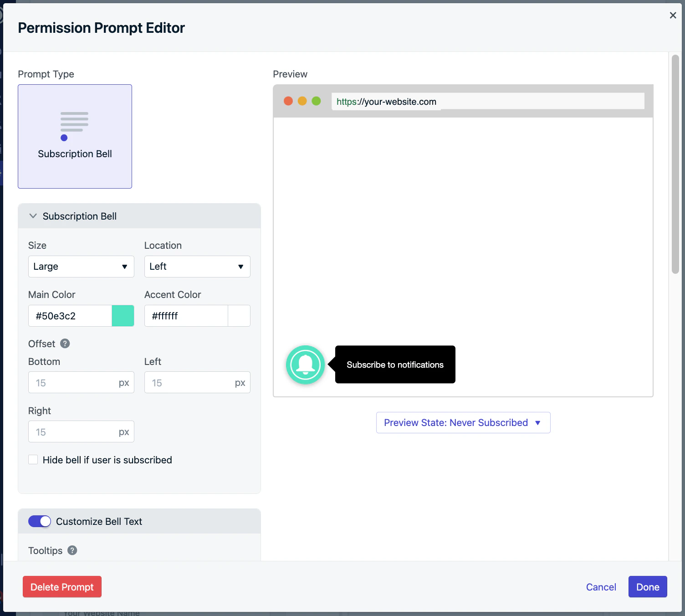
Task: Click the yellow circle in the browser preview
Action: (x=302, y=101)
